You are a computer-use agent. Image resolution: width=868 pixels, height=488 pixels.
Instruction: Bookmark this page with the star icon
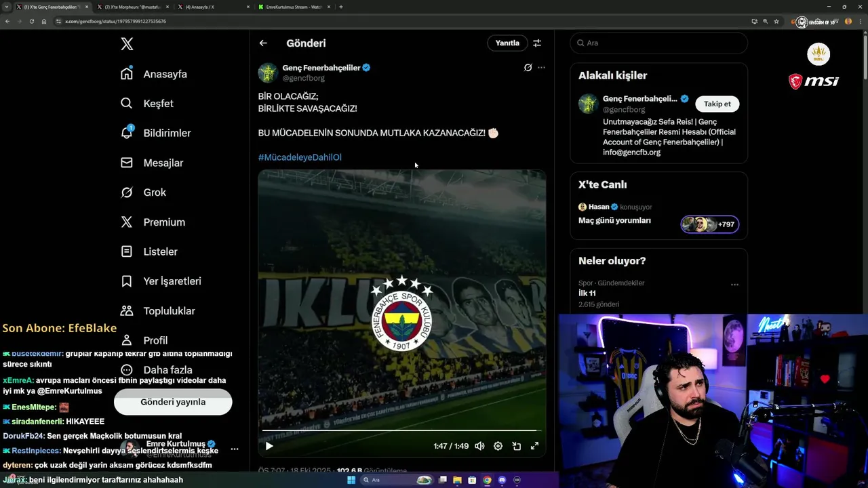776,21
